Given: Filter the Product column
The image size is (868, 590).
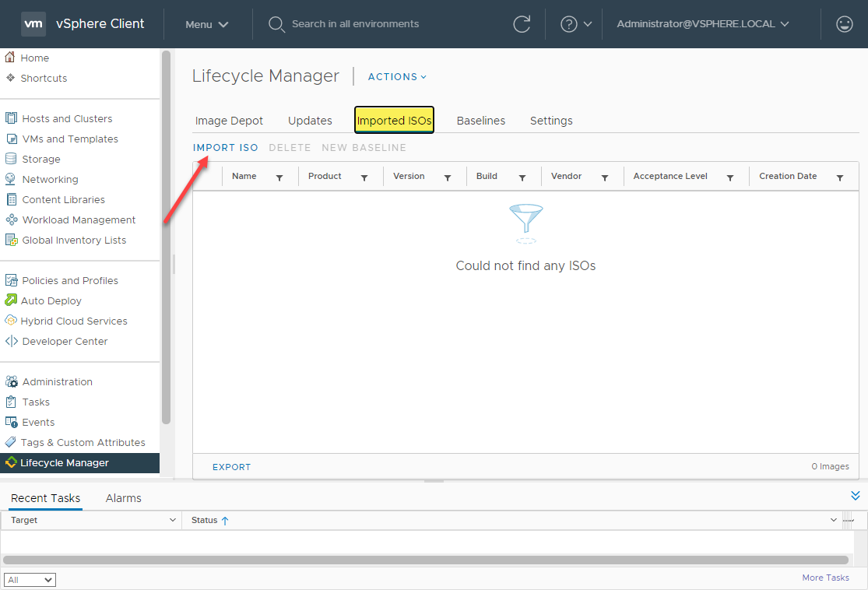Looking at the screenshot, I should (x=364, y=177).
